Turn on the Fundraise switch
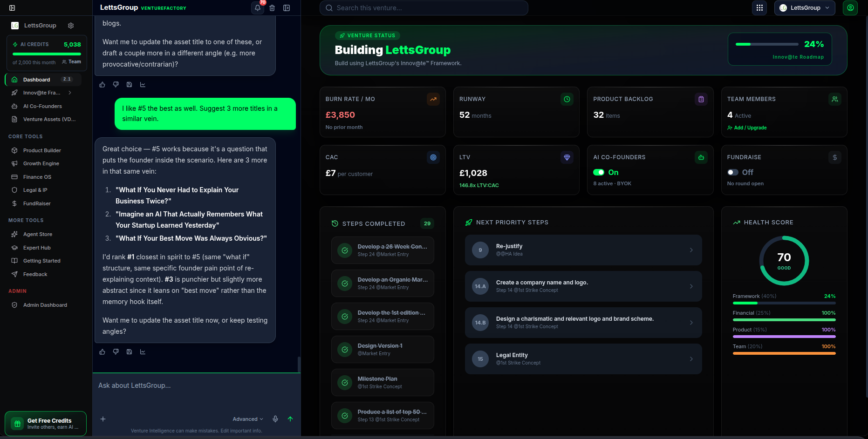 click(x=733, y=172)
